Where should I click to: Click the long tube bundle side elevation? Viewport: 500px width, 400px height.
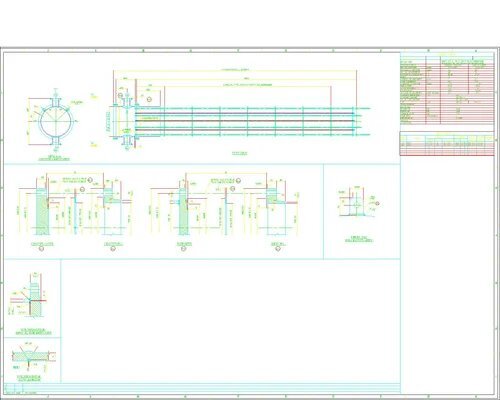pyautogui.click(x=240, y=121)
